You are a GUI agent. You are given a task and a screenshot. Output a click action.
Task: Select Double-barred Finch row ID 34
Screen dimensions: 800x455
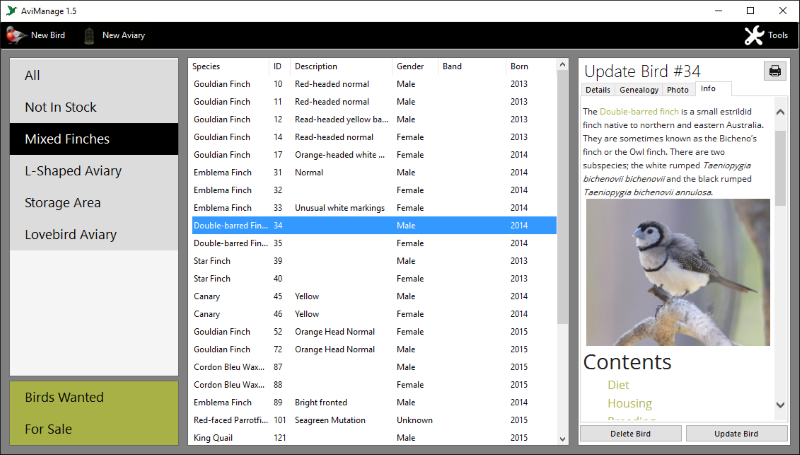coord(374,225)
